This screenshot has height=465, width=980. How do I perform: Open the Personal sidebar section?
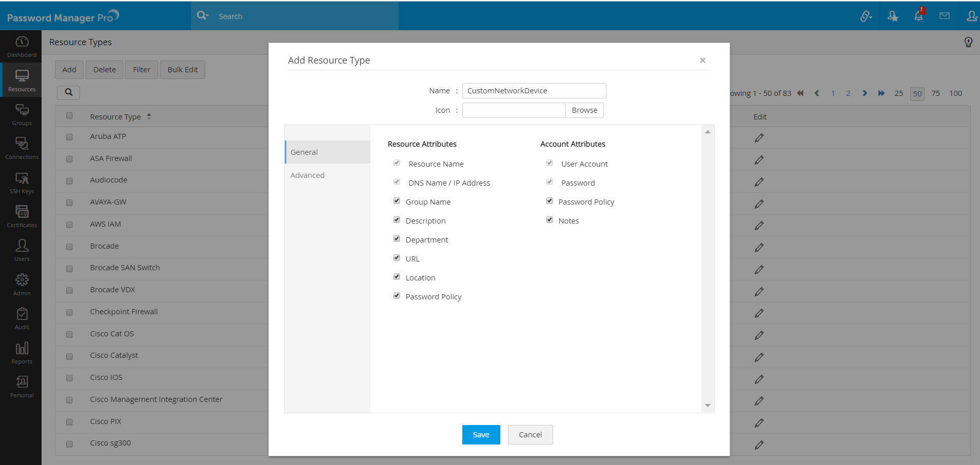point(22,387)
